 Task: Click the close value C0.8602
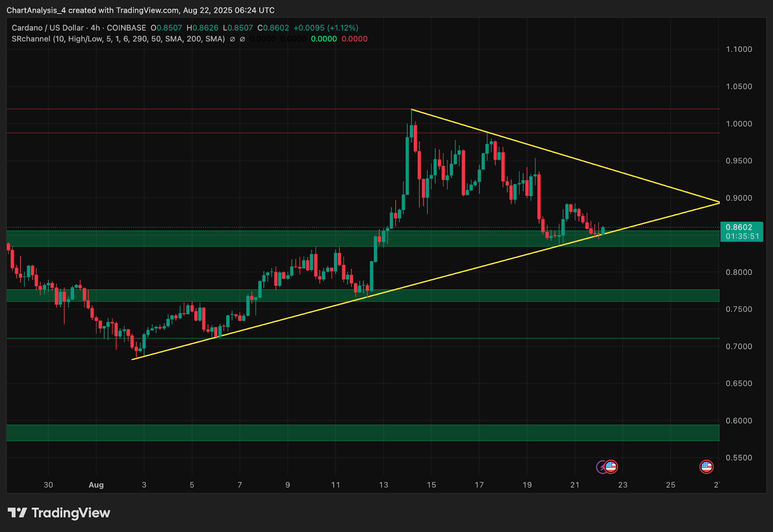pyautogui.click(x=273, y=28)
